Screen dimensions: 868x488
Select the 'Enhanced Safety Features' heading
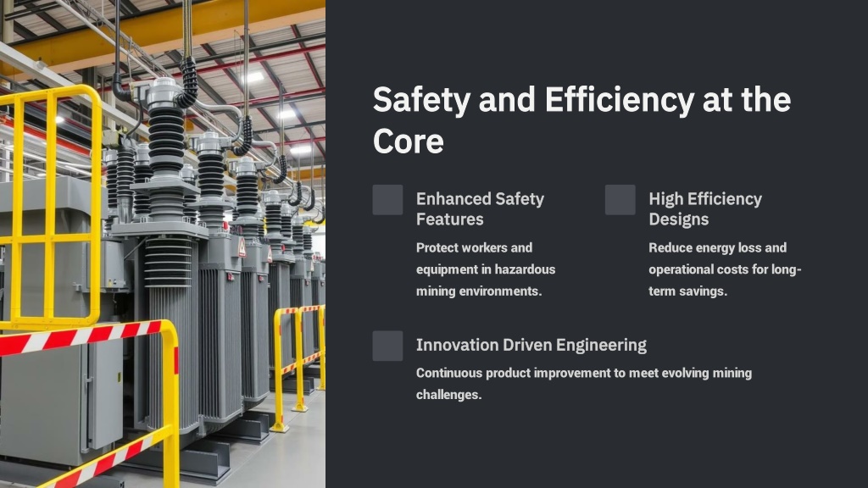(480, 209)
